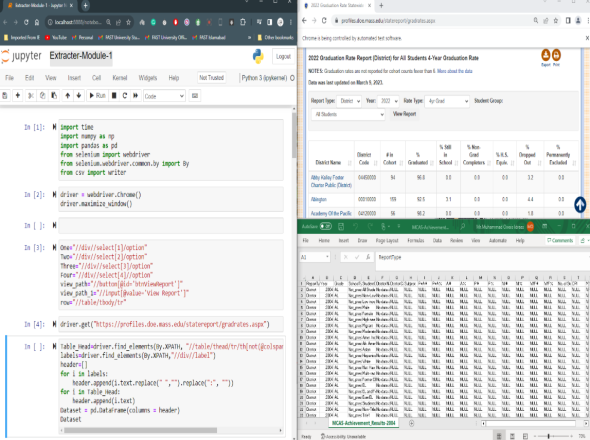The width and height of the screenshot is (590, 440).
Task: Paste cells below in Jupyter toolbar
Action: click(x=54, y=96)
